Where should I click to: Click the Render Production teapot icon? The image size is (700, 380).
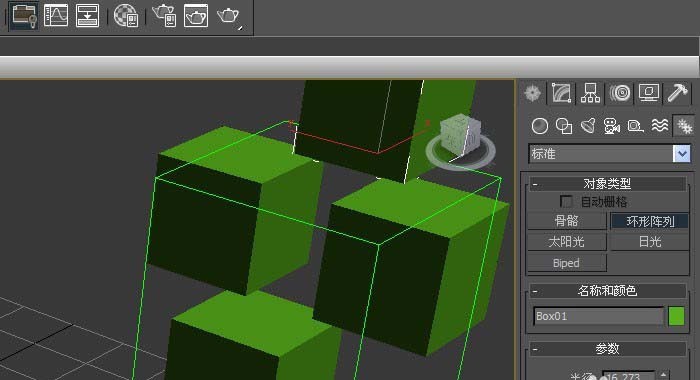click(x=229, y=16)
